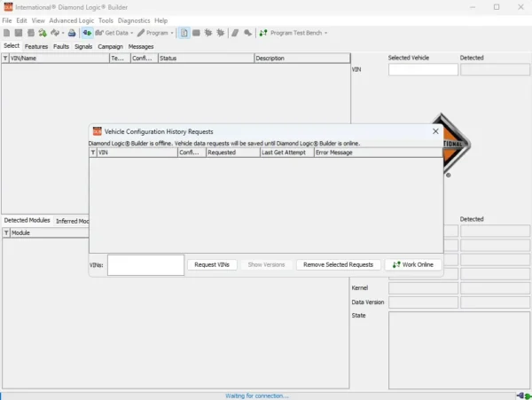Screen dimensions: 532x400
Task: Click the State text area
Action: click(459, 350)
